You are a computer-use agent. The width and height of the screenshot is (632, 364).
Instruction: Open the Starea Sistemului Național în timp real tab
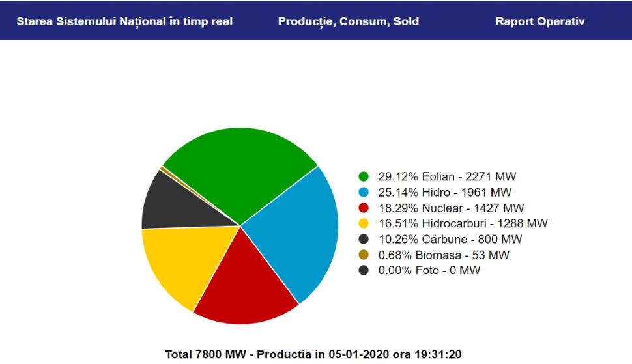coord(124,21)
